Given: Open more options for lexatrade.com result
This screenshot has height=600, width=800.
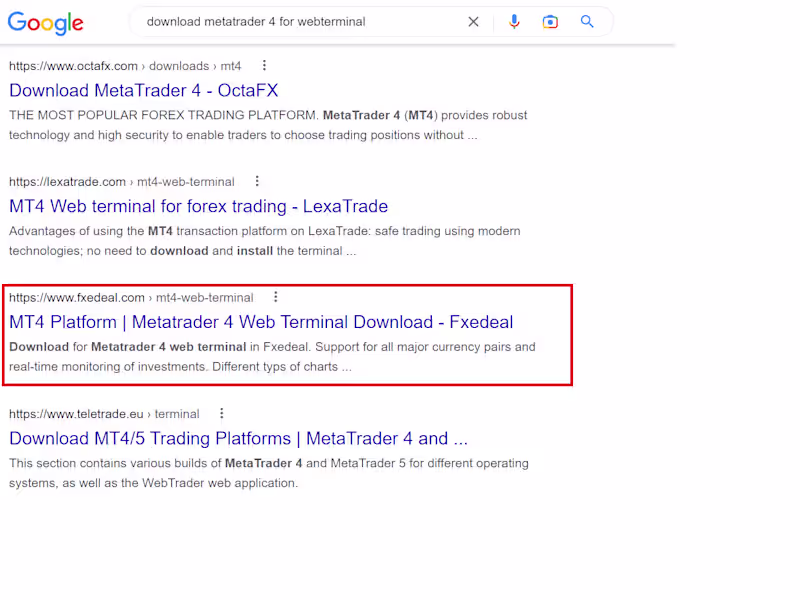Looking at the screenshot, I should click(257, 181).
